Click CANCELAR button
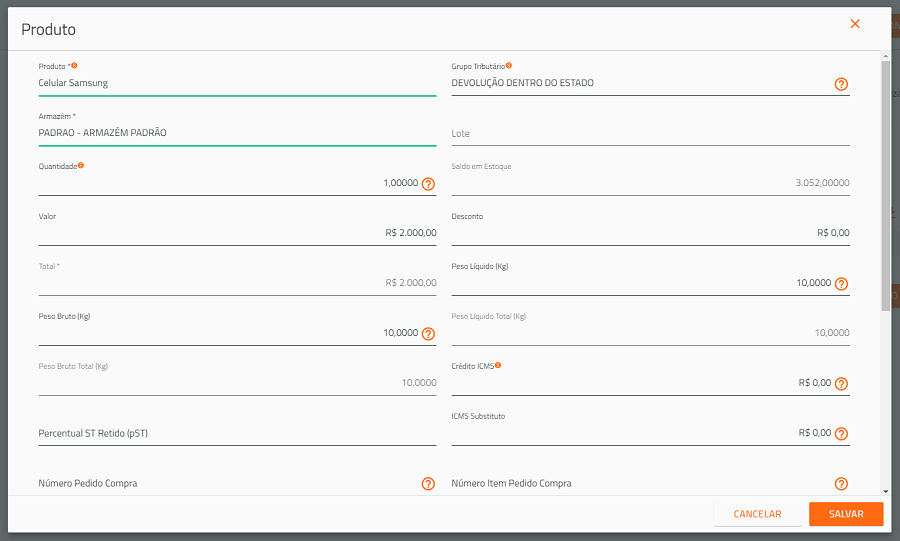This screenshot has width=900, height=541. [757, 514]
